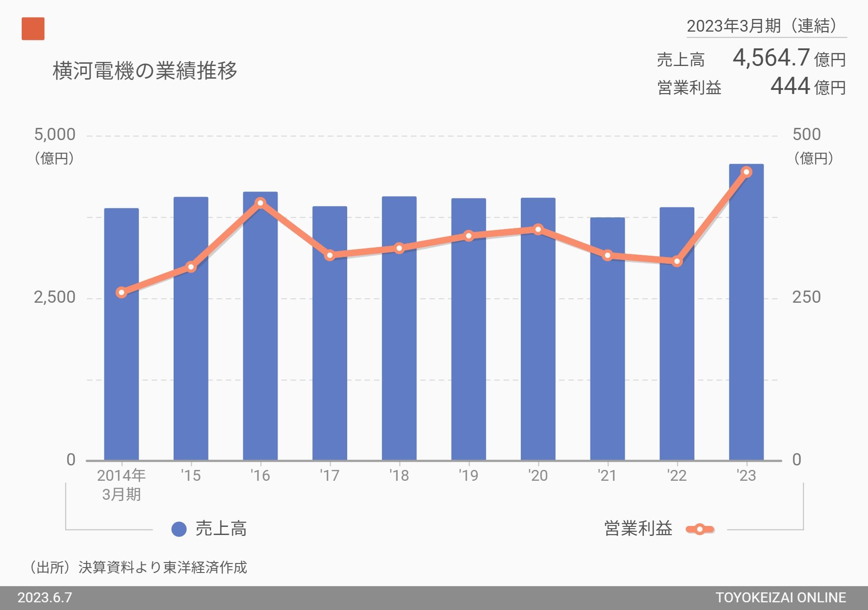
Task: Click the '21 sales bar
Action: tap(608, 339)
